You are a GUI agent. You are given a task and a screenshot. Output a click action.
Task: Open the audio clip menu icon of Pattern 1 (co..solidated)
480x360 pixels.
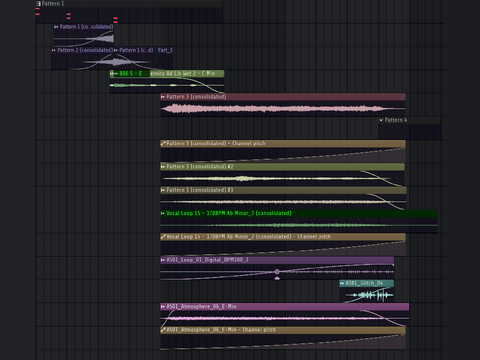pos(56,27)
